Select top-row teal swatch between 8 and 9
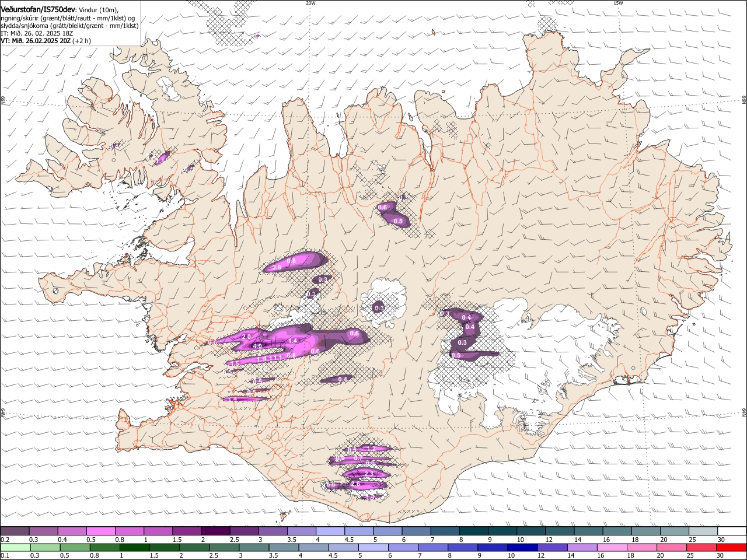The height and width of the screenshot is (560, 747). pos(474,531)
